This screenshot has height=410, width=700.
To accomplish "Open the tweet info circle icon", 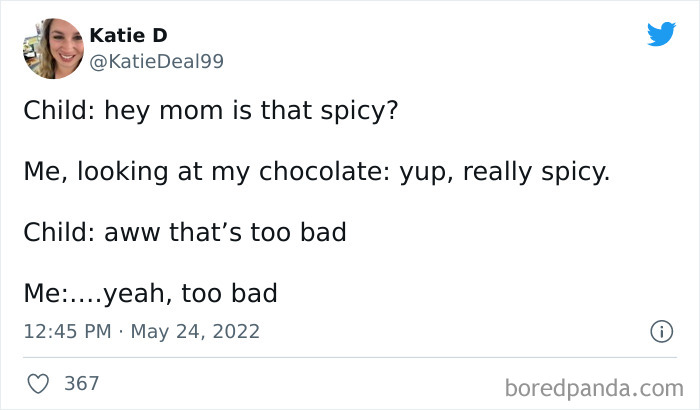I will tap(661, 333).
